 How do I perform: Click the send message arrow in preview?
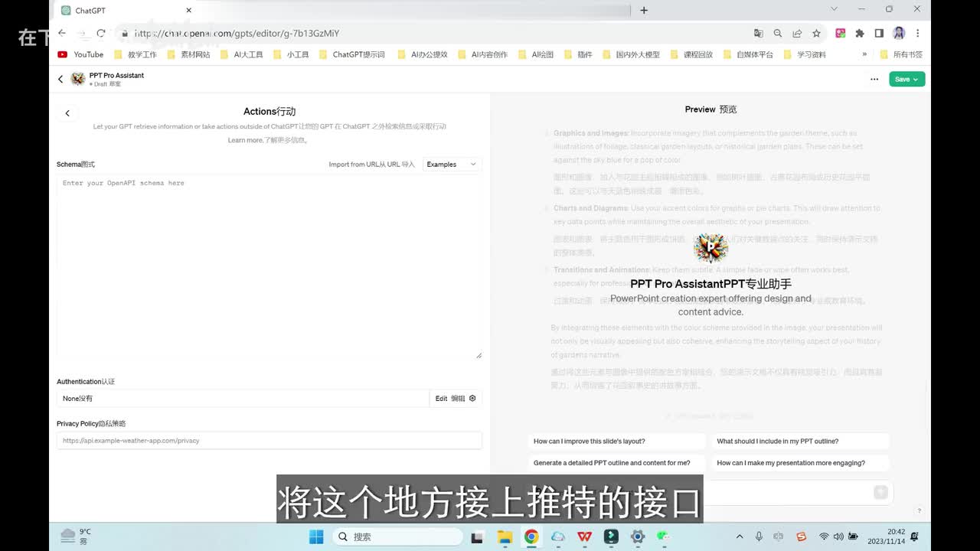[880, 492]
